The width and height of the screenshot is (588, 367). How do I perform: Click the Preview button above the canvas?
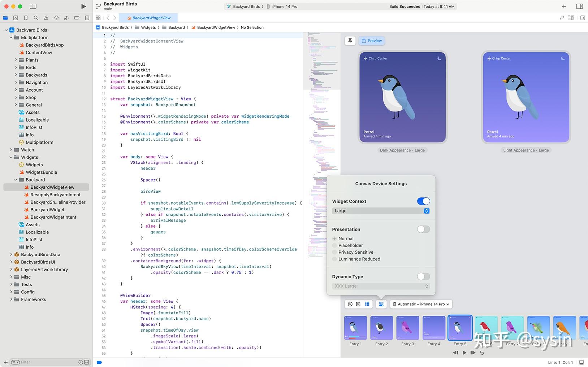coord(372,41)
